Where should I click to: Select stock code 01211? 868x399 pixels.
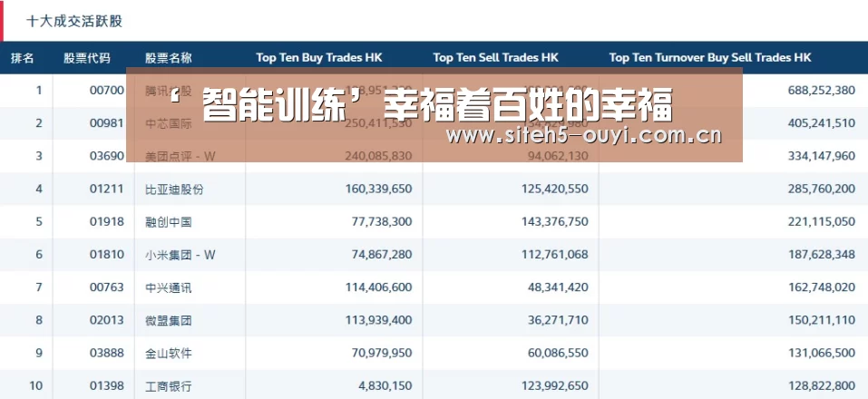coord(107,189)
